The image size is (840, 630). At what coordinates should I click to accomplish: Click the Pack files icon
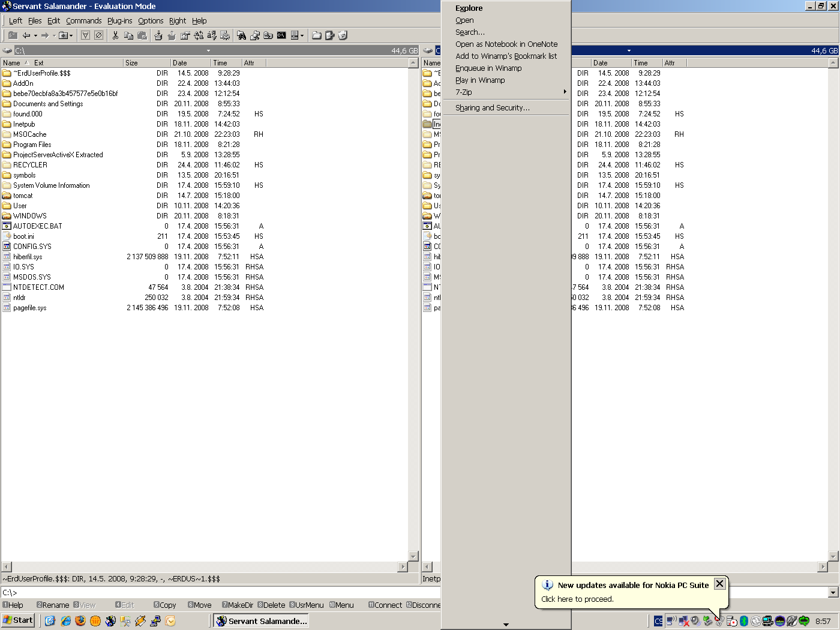tap(158, 35)
